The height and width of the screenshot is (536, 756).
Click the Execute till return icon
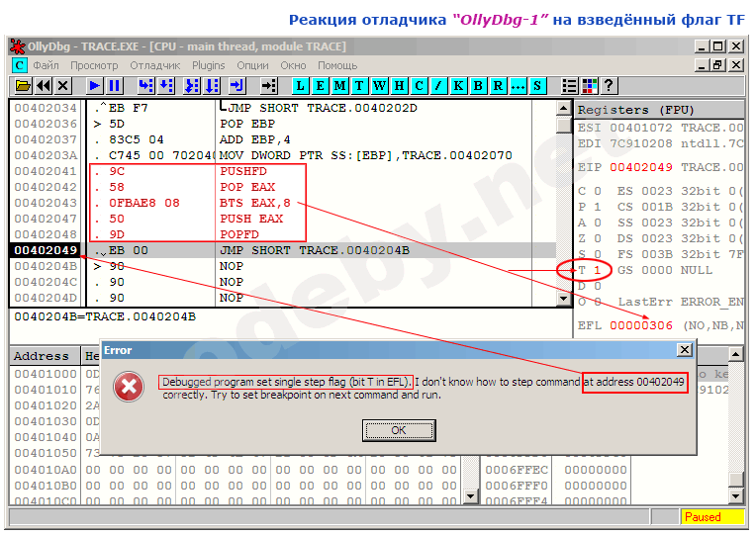click(236, 86)
